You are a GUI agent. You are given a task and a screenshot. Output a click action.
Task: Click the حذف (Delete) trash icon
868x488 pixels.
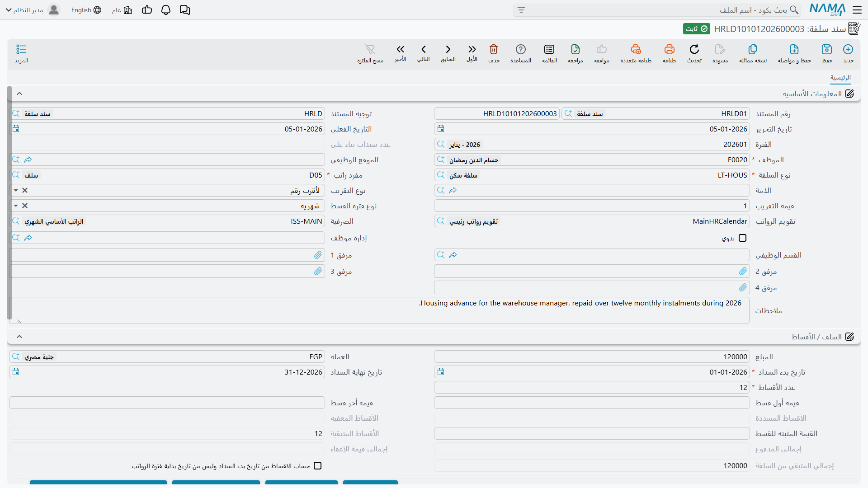click(x=494, y=49)
